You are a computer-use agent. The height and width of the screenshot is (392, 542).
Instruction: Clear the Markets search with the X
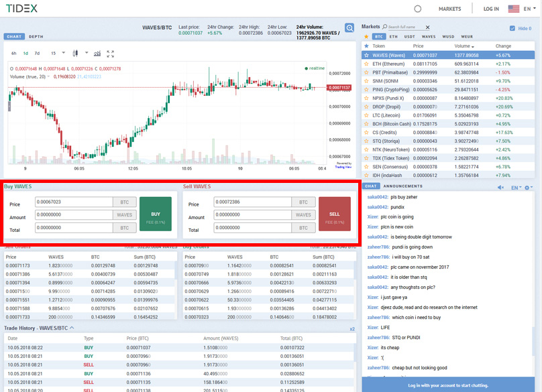click(x=427, y=27)
